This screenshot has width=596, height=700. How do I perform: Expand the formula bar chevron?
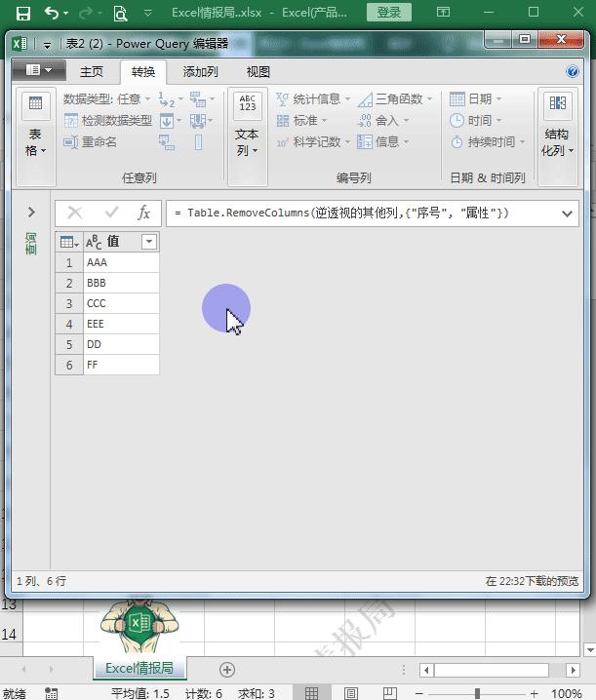pyautogui.click(x=567, y=214)
